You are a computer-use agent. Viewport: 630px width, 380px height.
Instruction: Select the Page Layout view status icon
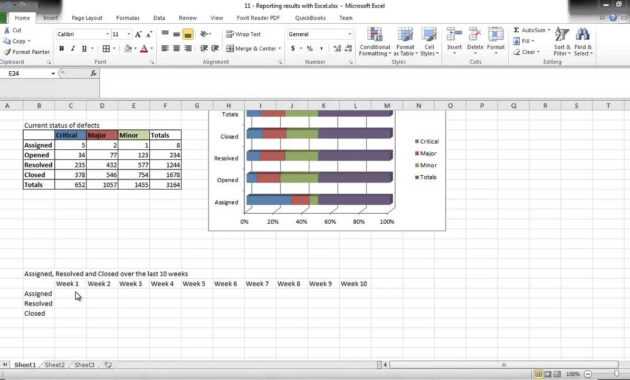coord(548,374)
